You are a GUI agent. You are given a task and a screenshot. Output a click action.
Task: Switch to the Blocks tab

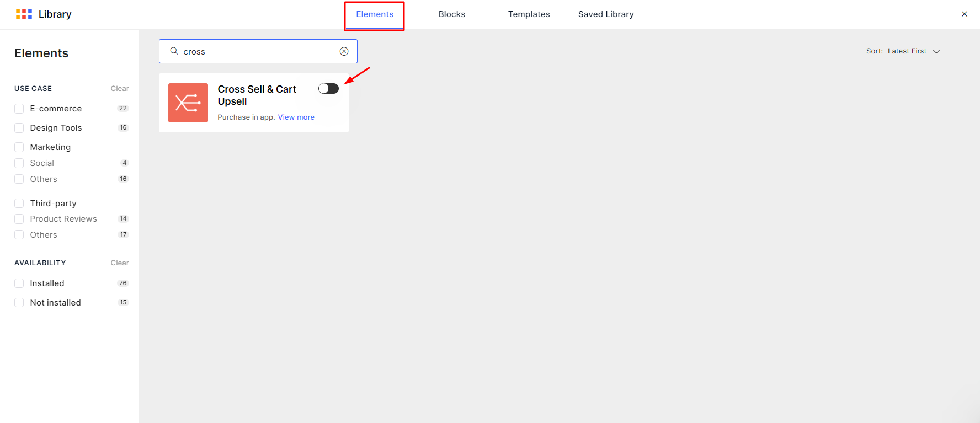[x=452, y=14]
